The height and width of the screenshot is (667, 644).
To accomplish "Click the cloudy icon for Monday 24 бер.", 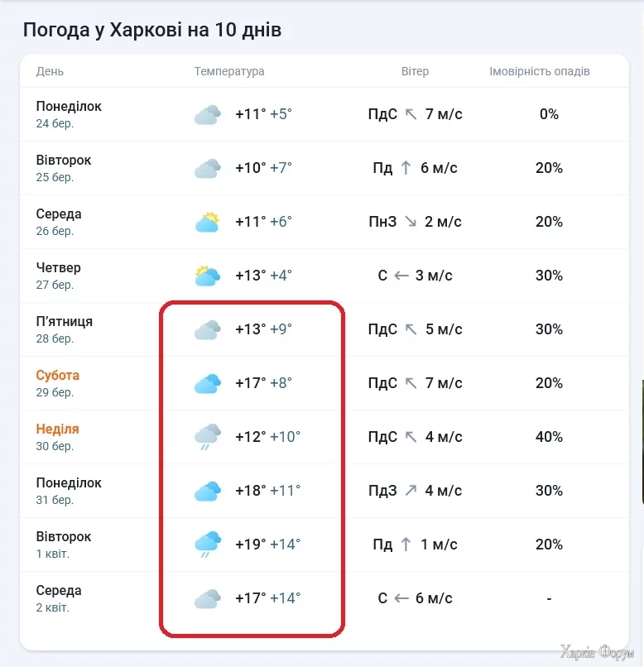I will click(x=207, y=114).
